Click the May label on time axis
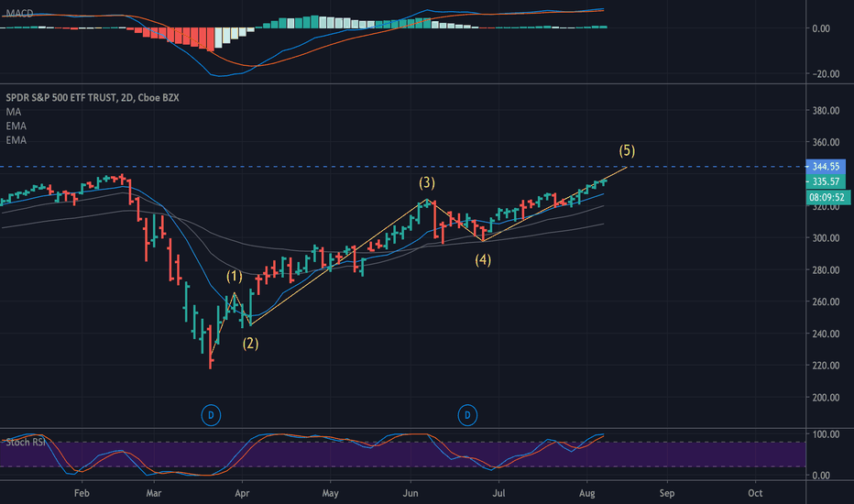The height and width of the screenshot is (504, 854). pos(330,493)
